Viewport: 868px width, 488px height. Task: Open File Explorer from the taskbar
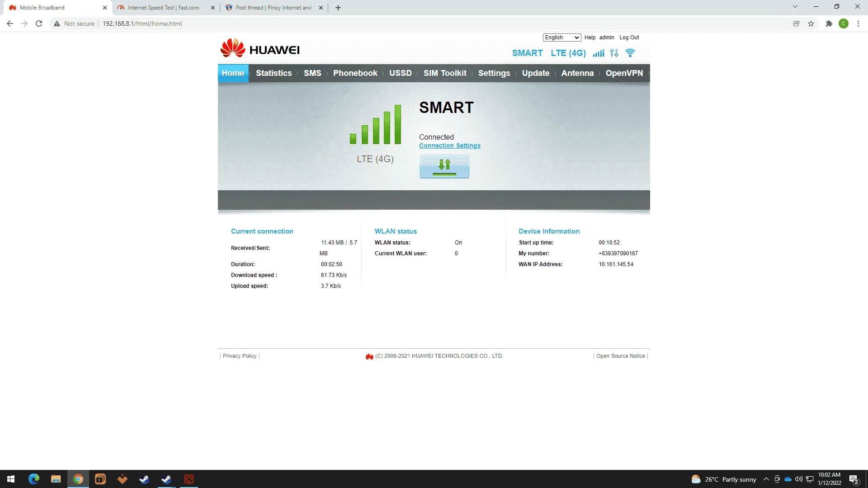[x=56, y=479]
